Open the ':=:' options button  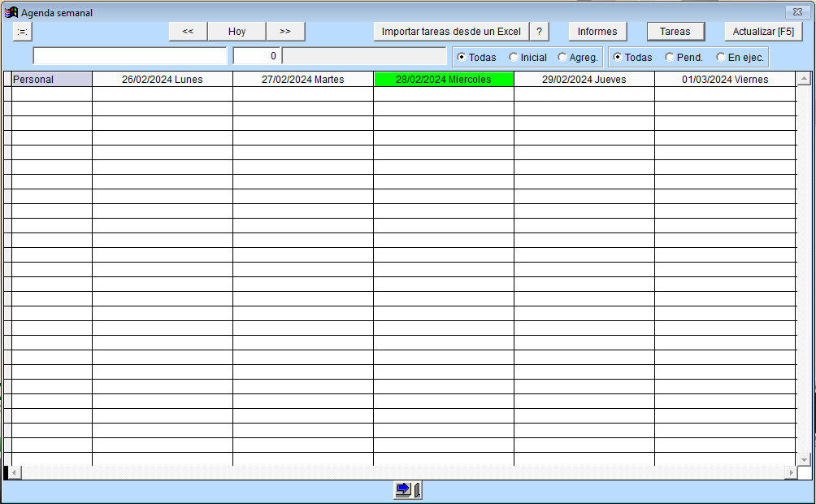[x=23, y=32]
